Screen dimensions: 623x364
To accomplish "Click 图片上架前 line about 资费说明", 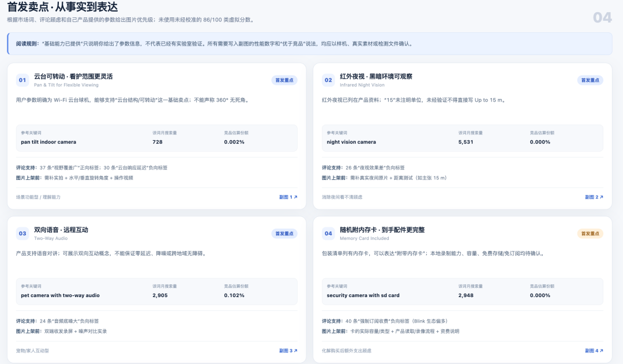I will [391, 332].
